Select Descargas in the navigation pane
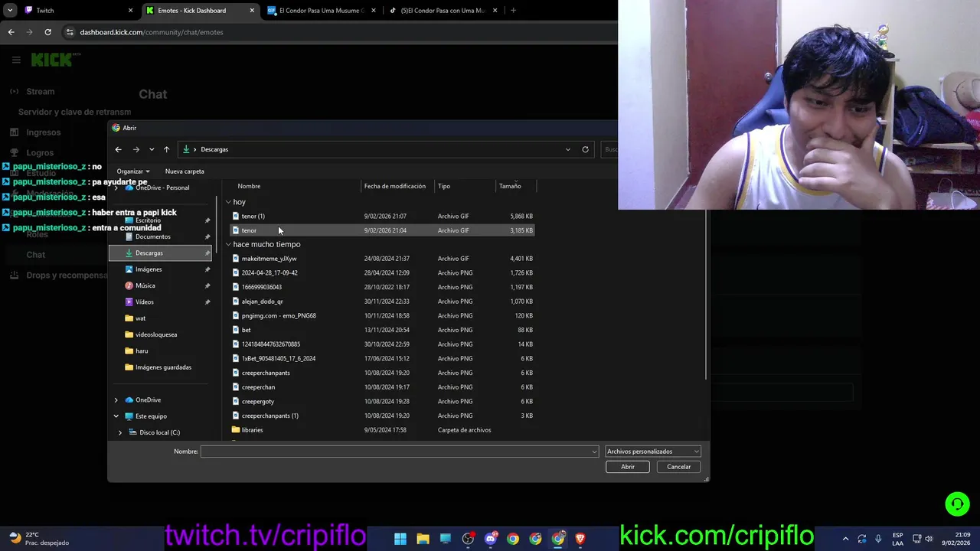The image size is (980, 551). point(160,253)
